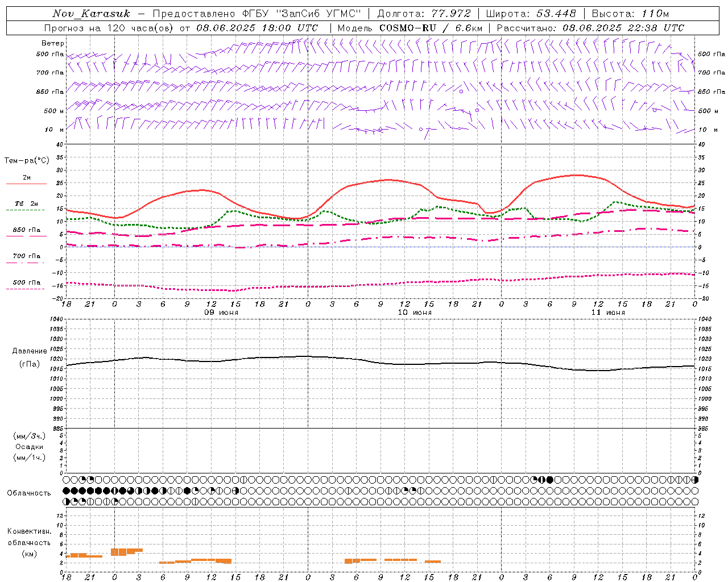Click the model name "COSMO-RU / 6.6км"
The width and height of the screenshot is (728, 582).
point(431,28)
